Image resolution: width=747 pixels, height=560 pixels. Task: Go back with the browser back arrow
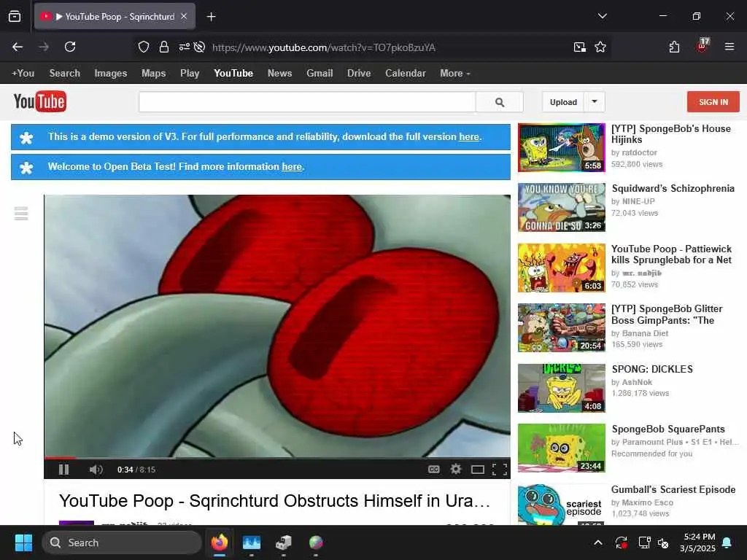pos(18,47)
